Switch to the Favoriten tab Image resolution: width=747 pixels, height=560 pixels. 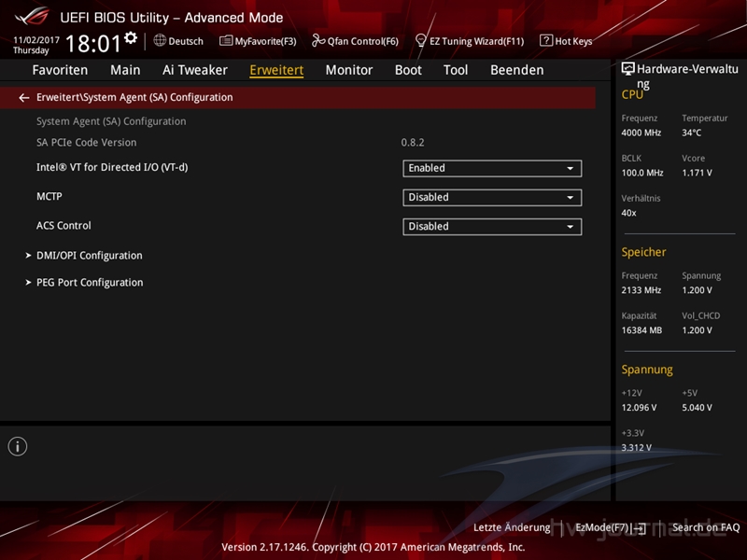point(60,70)
